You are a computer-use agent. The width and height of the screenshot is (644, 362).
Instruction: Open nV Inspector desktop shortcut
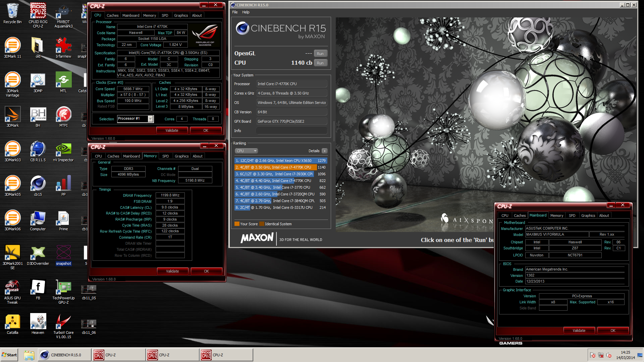coord(63,152)
